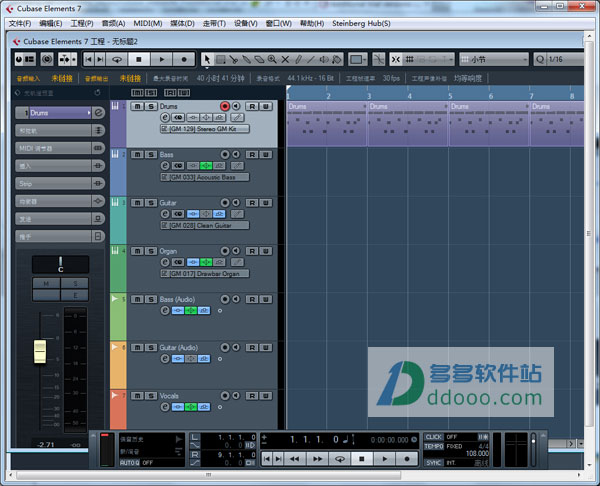Click the transport panel Stop button
Screen dimensions: 600x486
[x=362, y=458]
